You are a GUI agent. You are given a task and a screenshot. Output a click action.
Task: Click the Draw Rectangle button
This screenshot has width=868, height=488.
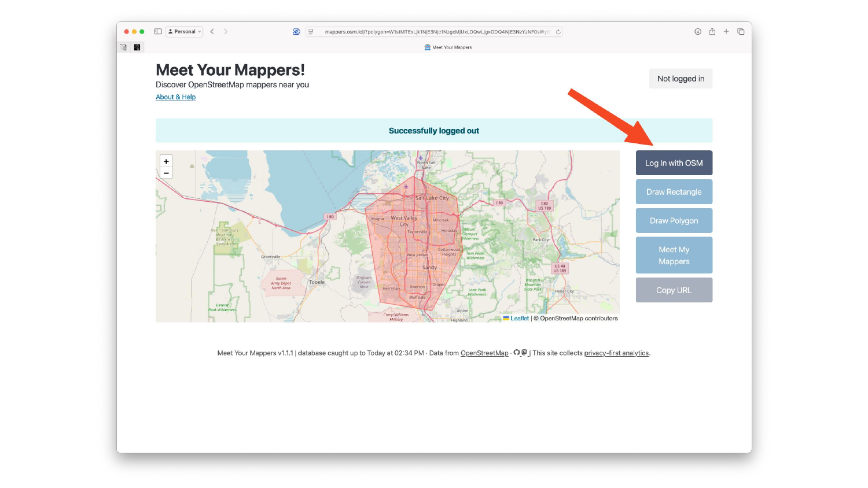[x=674, y=192]
